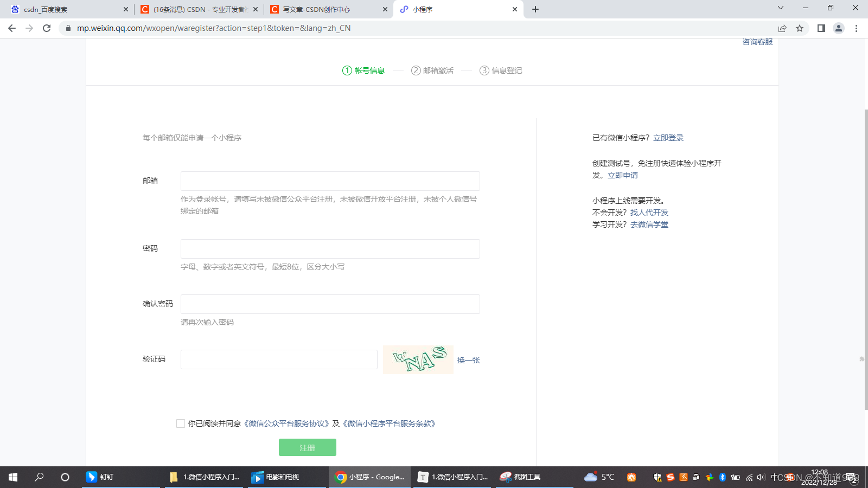Open the Chrome profile avatar

coord(839,28)
